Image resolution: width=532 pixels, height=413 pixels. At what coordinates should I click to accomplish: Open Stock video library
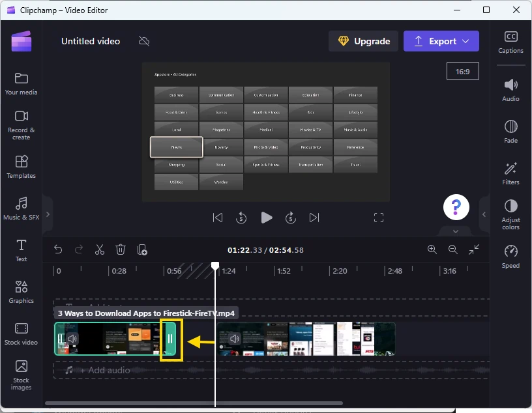coord(21,334)
